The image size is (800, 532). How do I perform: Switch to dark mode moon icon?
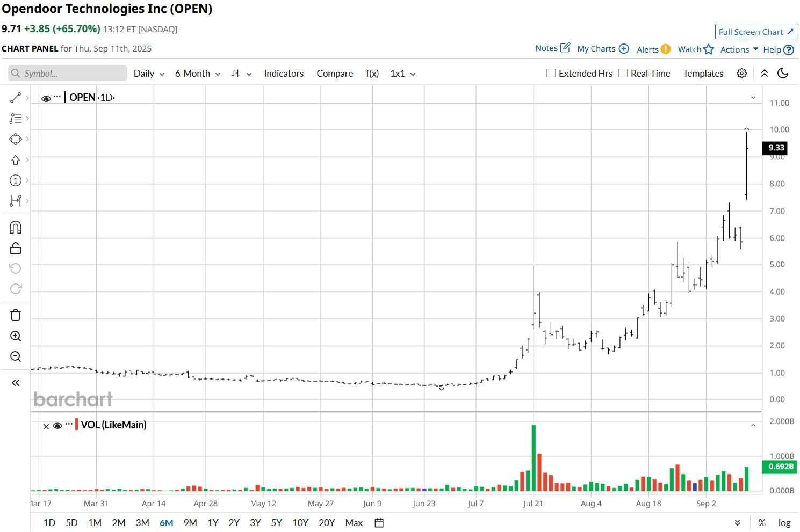[x=783, y=74]
